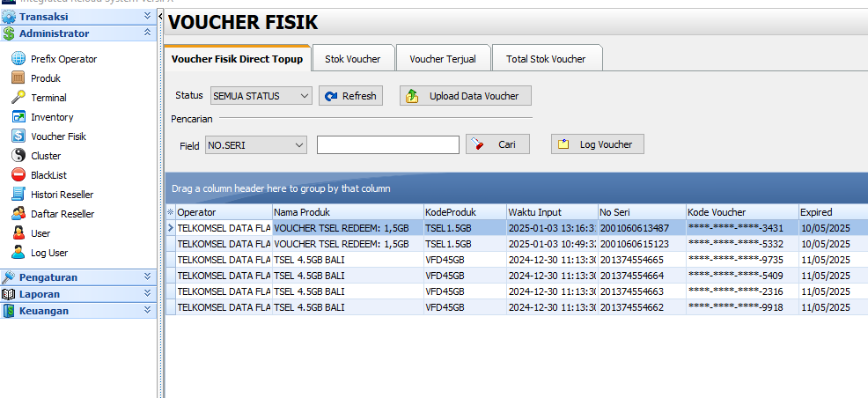Click the Log Voucher button label
Screen dimensions: 868x398
click(x=607, y=144)
